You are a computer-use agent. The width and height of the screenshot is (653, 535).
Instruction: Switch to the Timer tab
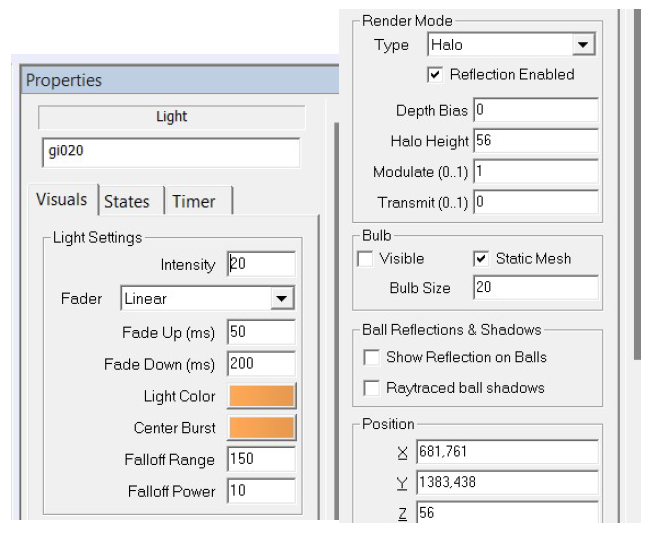click(x=194, y=202)
